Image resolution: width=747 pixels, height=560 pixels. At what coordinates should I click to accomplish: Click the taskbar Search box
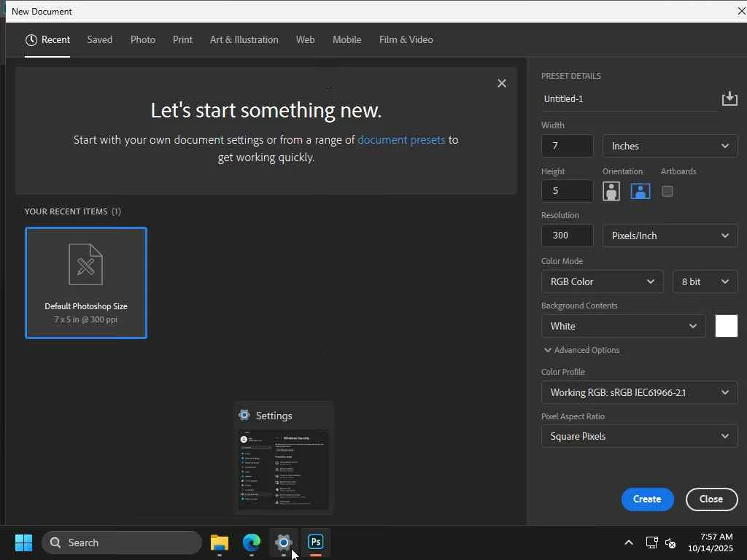(122, 542)
